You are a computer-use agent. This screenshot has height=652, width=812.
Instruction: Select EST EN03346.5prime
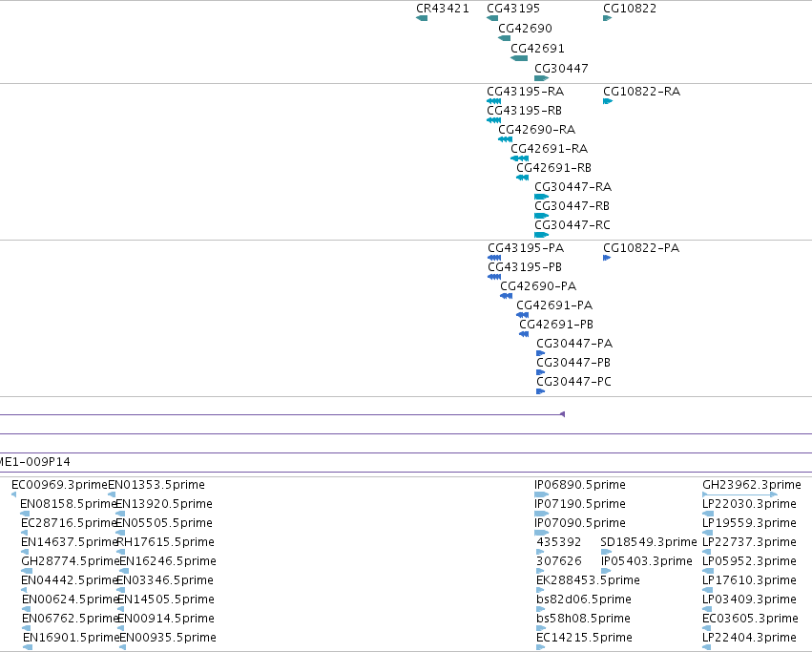tap(120, 590)
